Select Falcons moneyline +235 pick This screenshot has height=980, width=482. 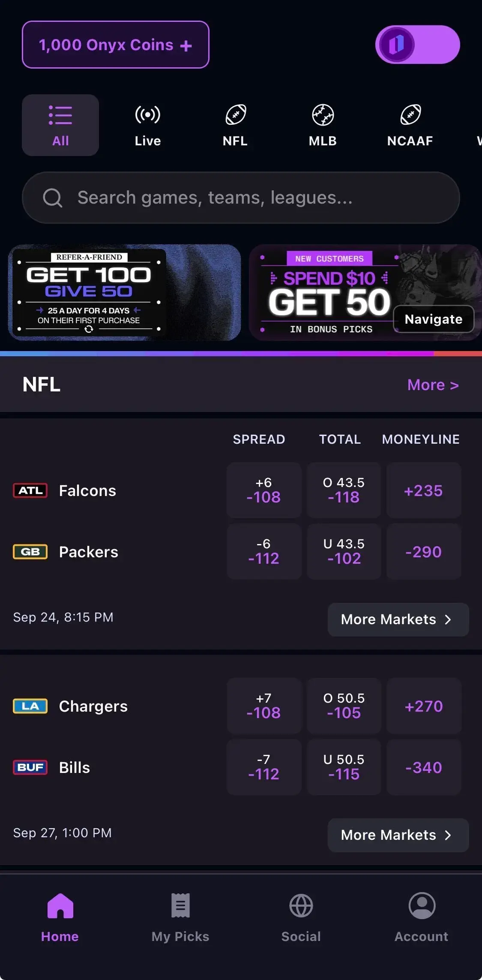point(424,490)
